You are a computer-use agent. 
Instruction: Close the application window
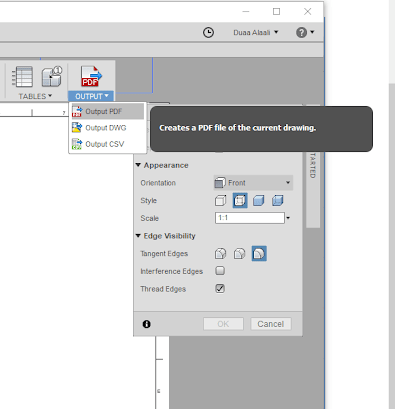(x=307, y=12)
